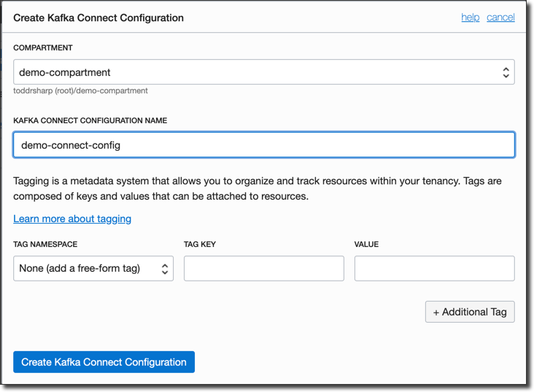
Task: Open the Compartment dropdown showing demo-compartment
Action: point(255,72)
